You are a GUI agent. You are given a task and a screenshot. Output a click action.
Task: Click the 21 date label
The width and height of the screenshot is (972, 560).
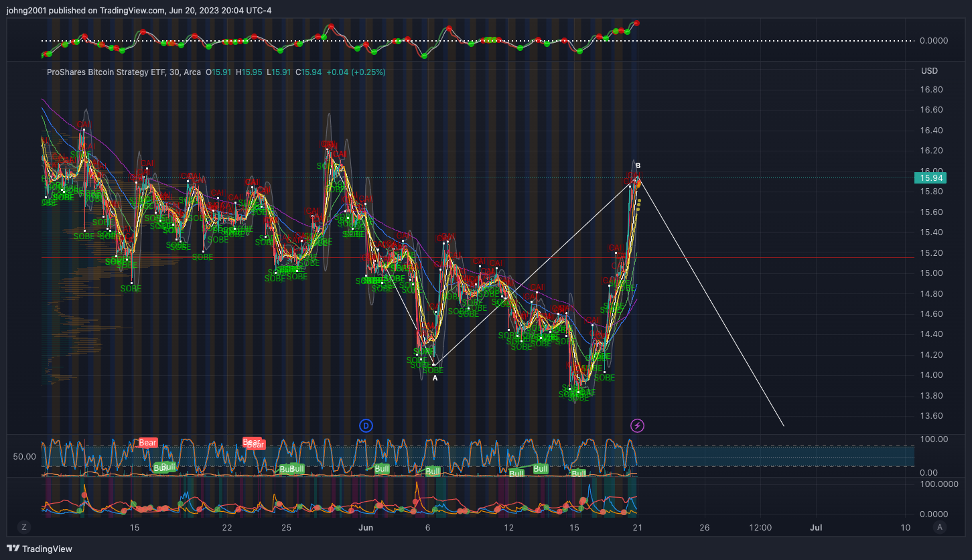tap(637, 528)
